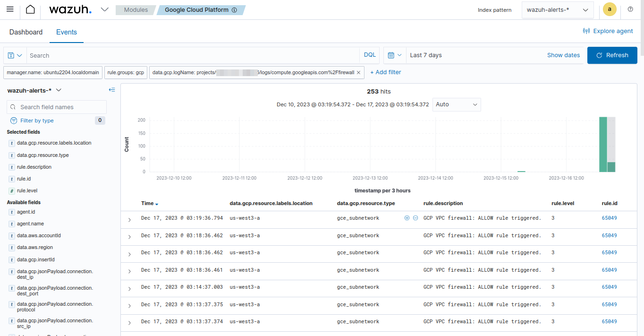This screenshot has height=336, width=644.
Task: Select rule.description field in sidebar
Action: tap(34, 167)
